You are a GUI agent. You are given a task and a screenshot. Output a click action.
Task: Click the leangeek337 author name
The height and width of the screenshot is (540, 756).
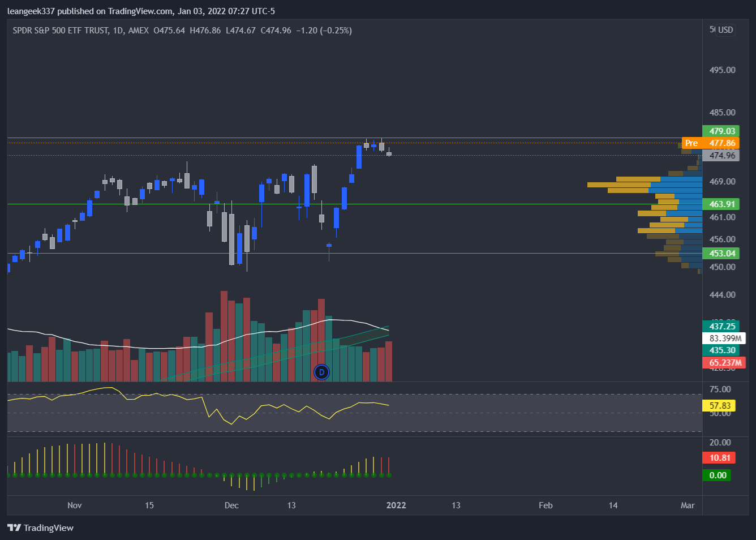coord(31,11)
